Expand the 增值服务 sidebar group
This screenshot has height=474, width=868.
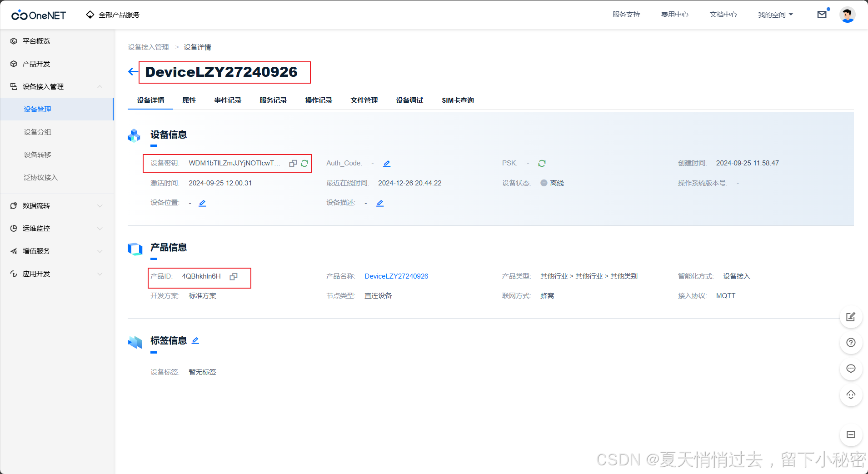[57, 251]
